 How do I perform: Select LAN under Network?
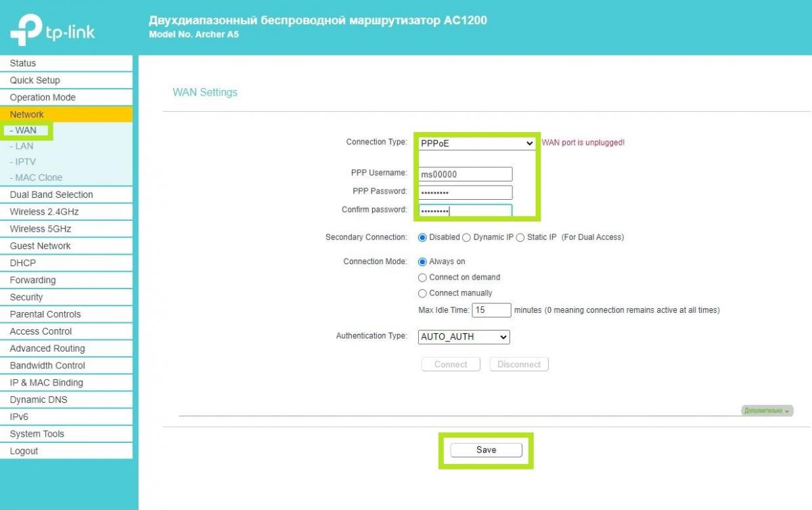pyautogui.click(x=24, y=146)
